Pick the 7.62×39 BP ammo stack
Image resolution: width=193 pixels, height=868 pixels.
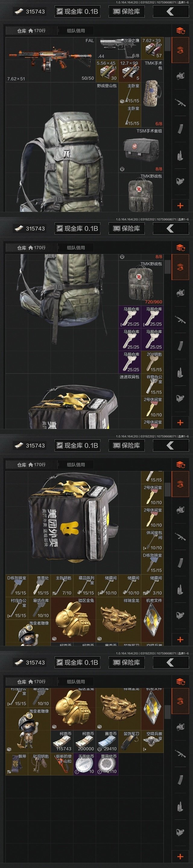[152, 48]
